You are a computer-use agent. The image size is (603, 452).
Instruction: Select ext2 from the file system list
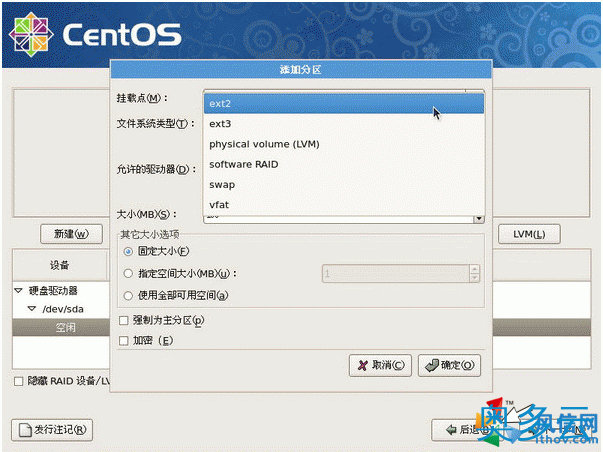pyautogui.click(x=343, y=103)
